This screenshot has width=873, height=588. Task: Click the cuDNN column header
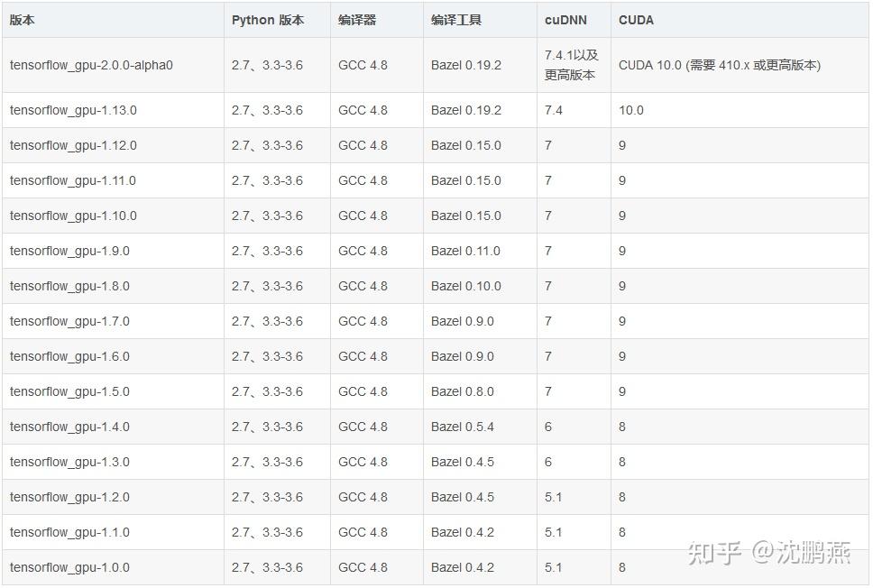click(x=565, y=20)
